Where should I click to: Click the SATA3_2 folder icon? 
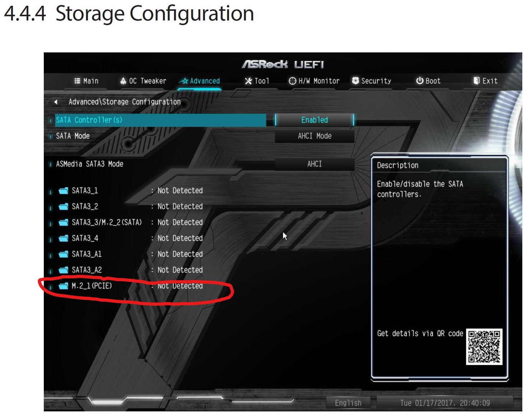point(64,206)
